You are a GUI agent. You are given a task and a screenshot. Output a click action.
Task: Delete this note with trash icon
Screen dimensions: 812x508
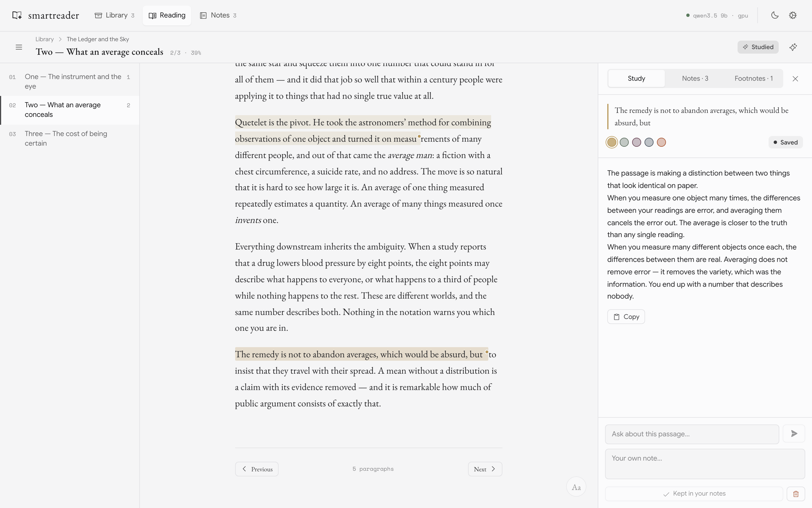(796, 494)
